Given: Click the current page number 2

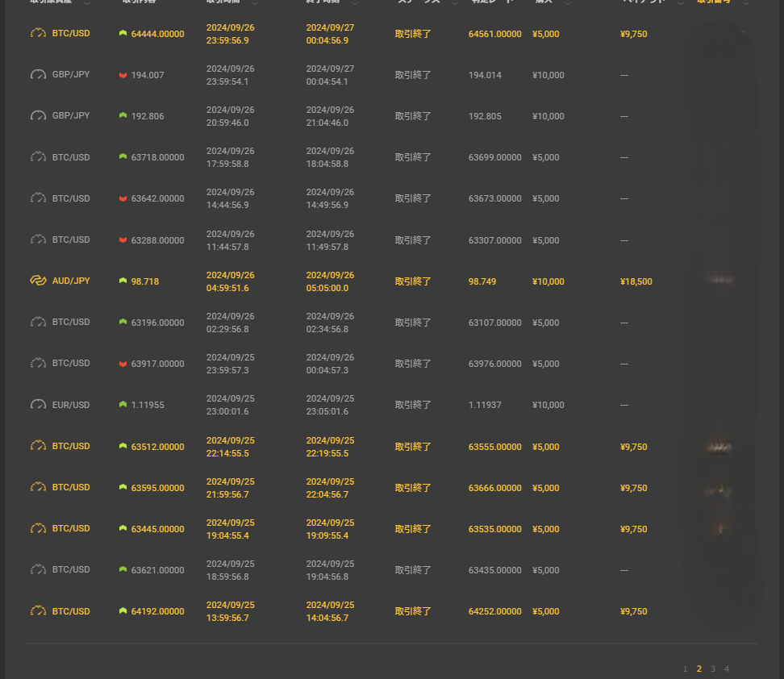Looking at the screenshot, I should [699, 669].
